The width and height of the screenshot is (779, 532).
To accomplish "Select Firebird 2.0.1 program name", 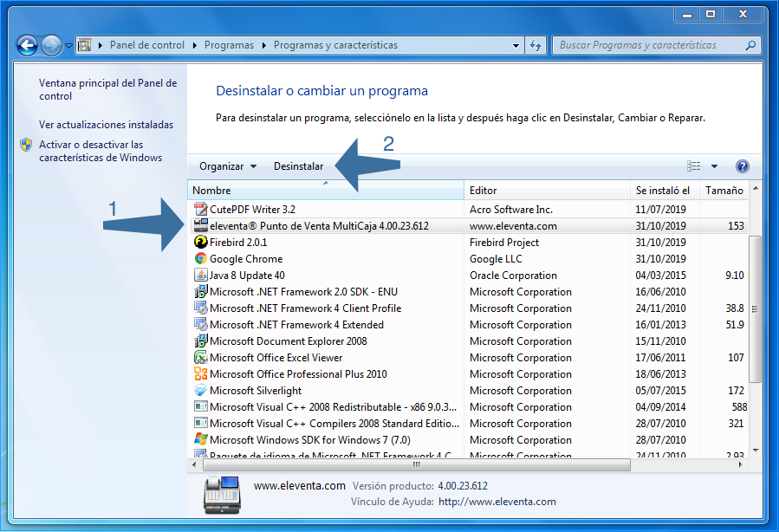I will coord(238,243).
